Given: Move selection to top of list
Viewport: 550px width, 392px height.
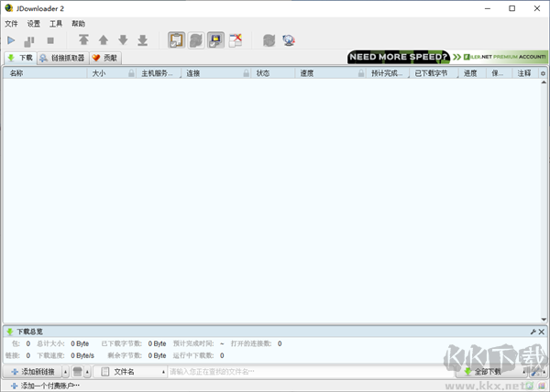Looking at the screenshot, I should click(x=83, y=40).
